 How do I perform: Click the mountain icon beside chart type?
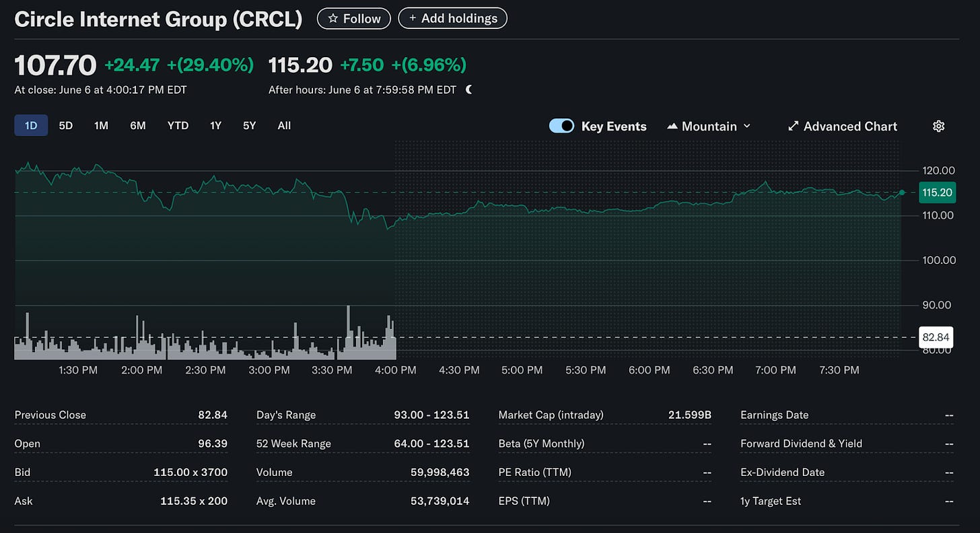pyautogui.click(x=672, y=126)
